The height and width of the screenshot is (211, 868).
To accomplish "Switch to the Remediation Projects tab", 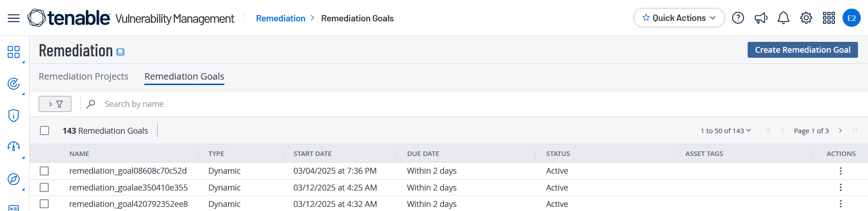I will [x=84, y=76].
